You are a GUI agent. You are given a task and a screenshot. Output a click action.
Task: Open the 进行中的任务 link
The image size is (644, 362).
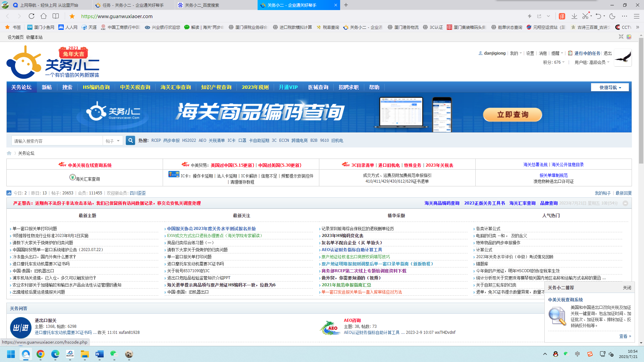587,53
